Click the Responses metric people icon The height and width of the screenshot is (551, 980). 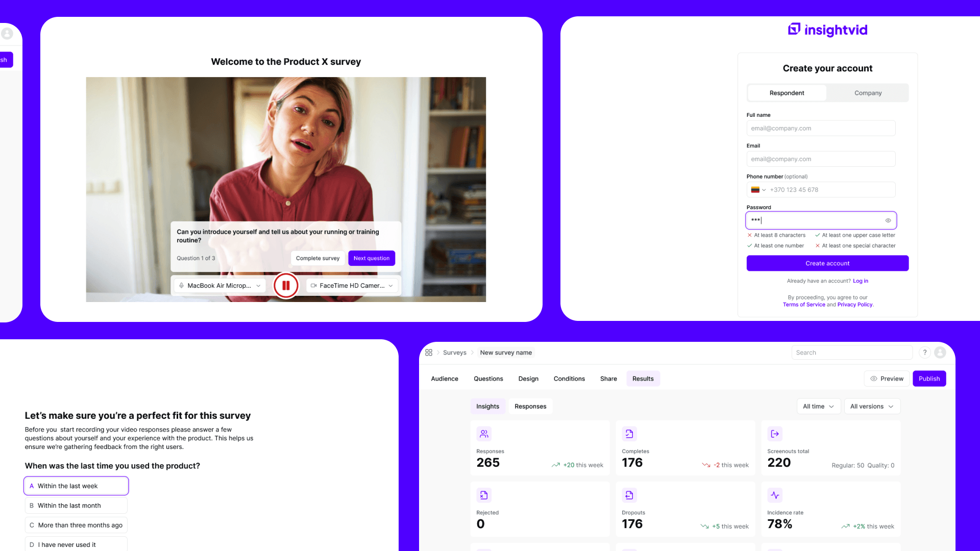(x=484, y=434)
